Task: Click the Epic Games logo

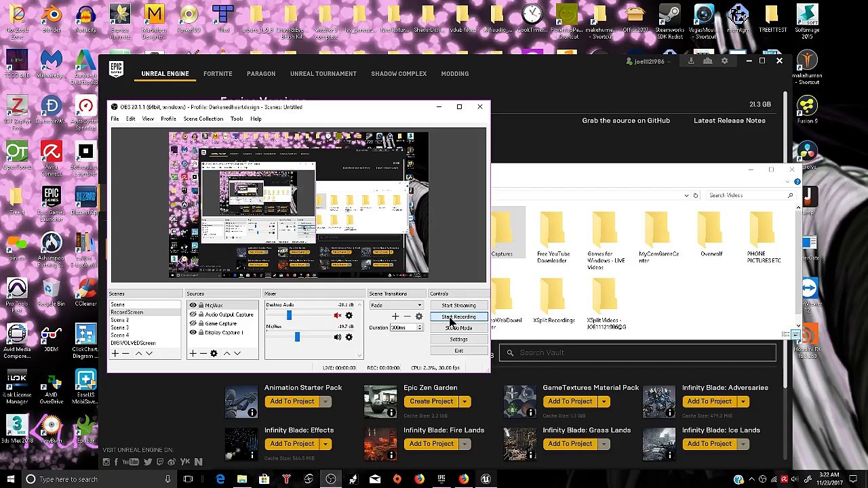Action: coord(116,70)
